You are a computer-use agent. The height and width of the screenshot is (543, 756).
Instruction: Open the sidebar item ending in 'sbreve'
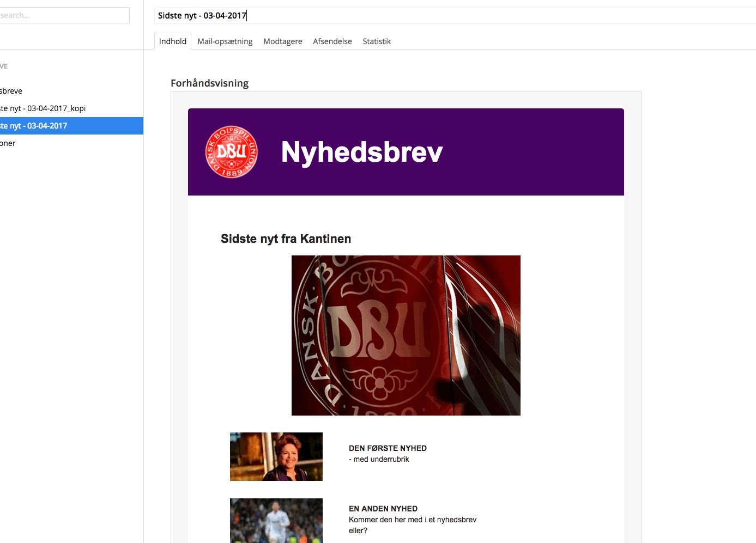[12, 91]
